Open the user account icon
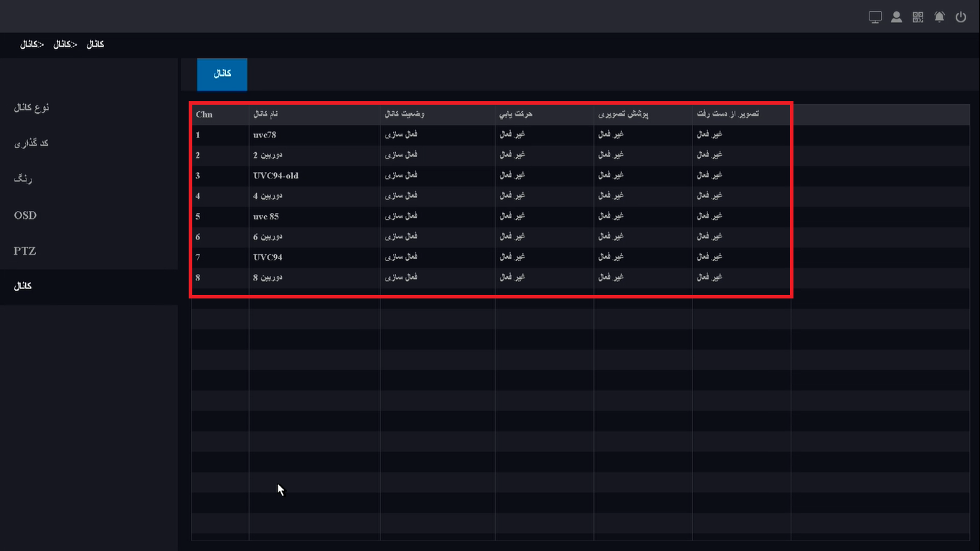 click(x=897, y=17)
